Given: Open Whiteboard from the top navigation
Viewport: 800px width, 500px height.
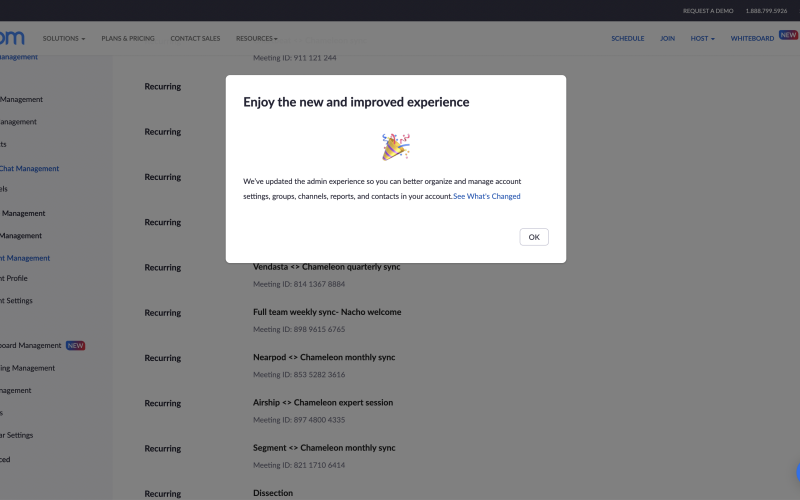Looking at the screenshot, I should 752,38.
